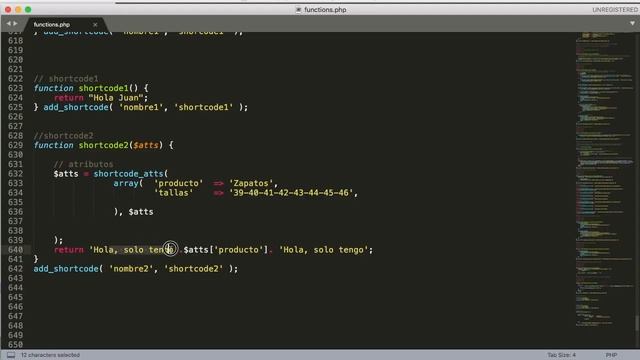Click line number 629 in gutter

(x=16, y=145)
